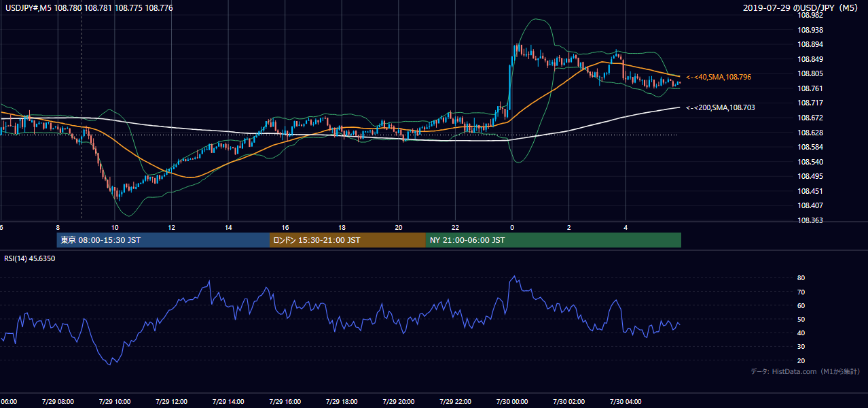Click the RSI(14) 45.6350 indicator label
The width and height of the screenshot is (868, 408).
click(x=30, y=258)
